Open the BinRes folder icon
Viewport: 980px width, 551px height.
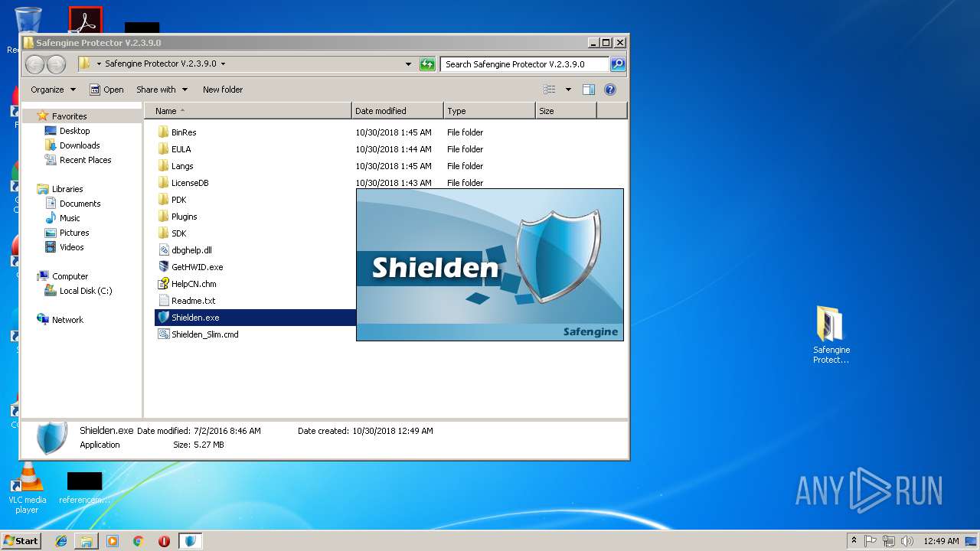click(x=163, y=132)
